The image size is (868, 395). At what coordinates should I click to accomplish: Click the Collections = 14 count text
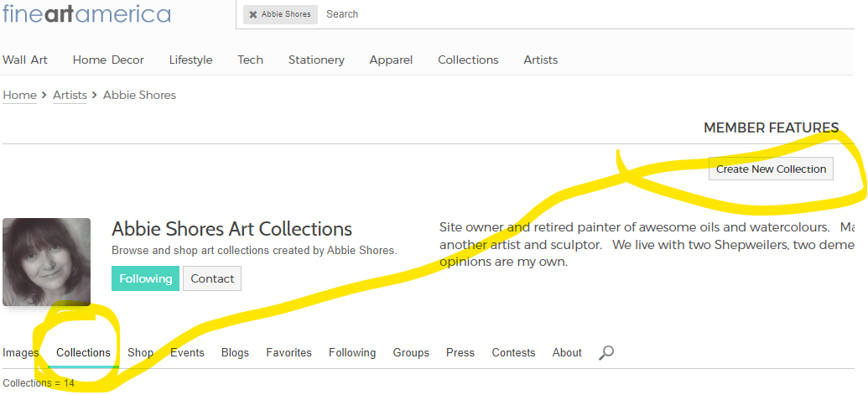point(39,382)
